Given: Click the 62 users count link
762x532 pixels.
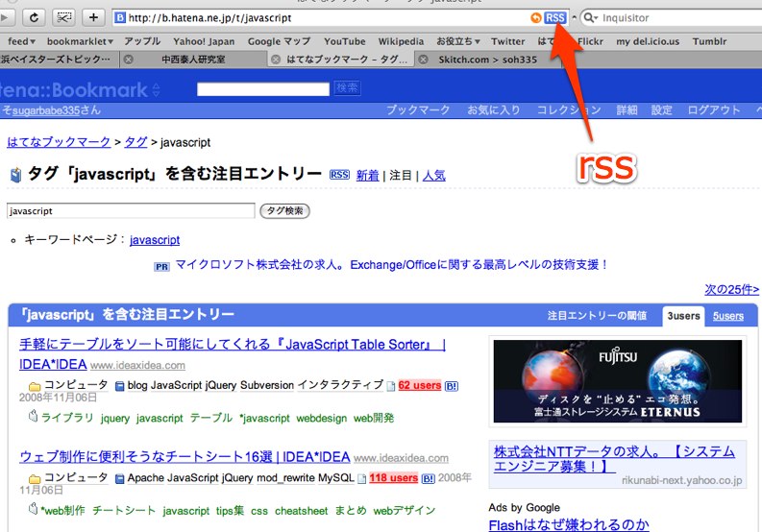Looking at the screenshot, I should [419, 385].
